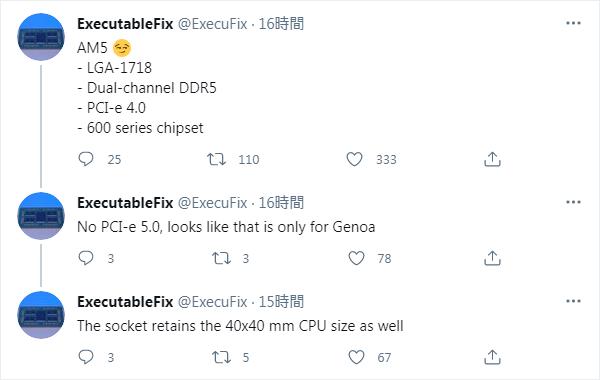Viewport: 600px width, 380px height.
Task: Like the tweet with 67 likes
Action: (356, 357)
